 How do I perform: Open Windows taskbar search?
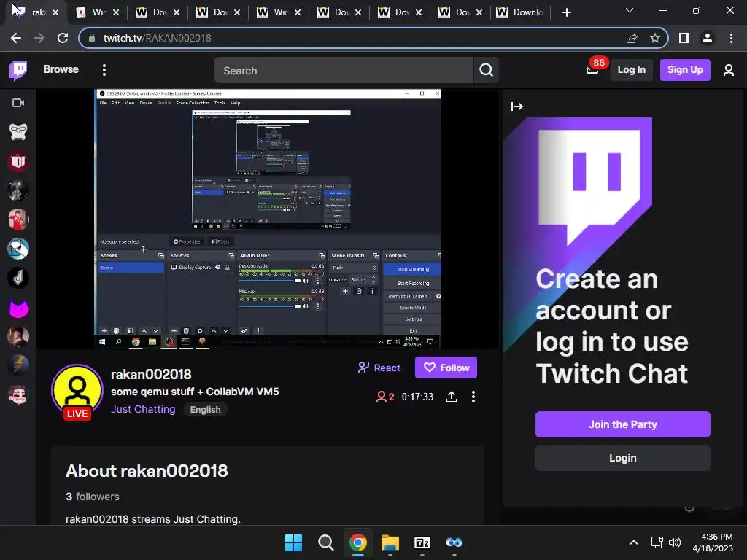click(326, 542)
